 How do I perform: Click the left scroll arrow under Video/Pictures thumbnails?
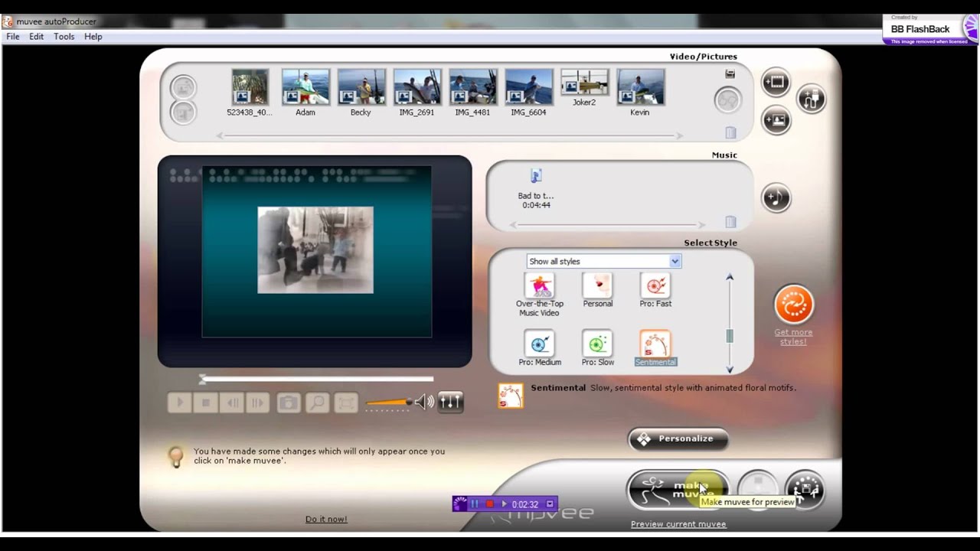(x=220, y=136)
